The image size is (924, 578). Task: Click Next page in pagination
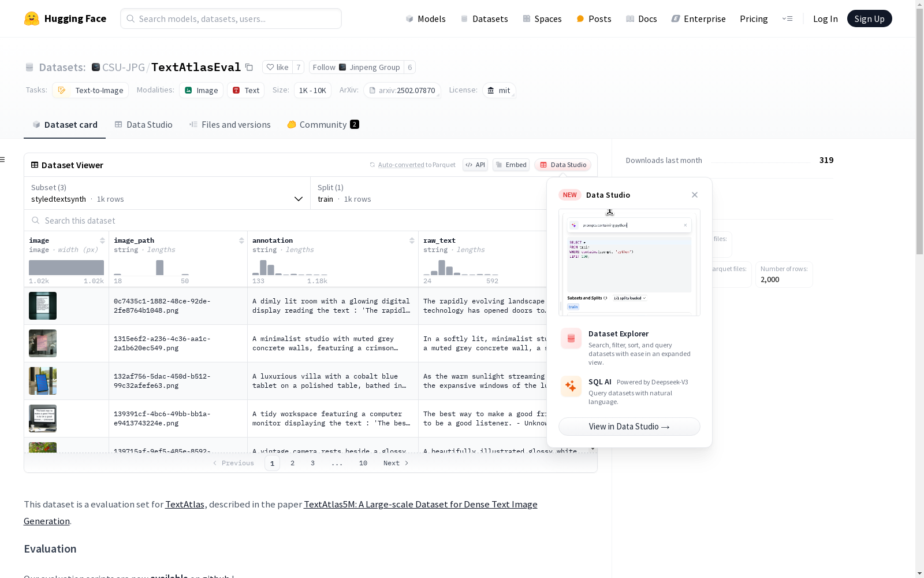[396, 463]
